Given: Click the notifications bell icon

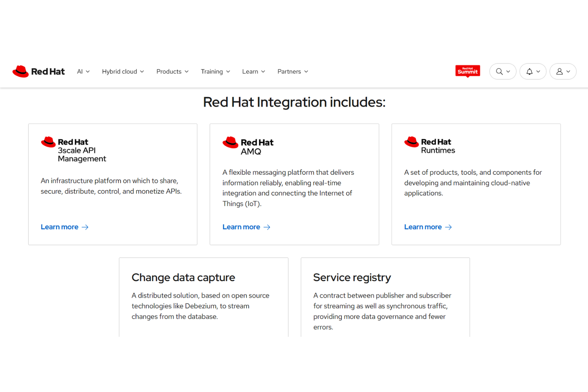Looking at the screenshot, I should click(x=530, y=71).
